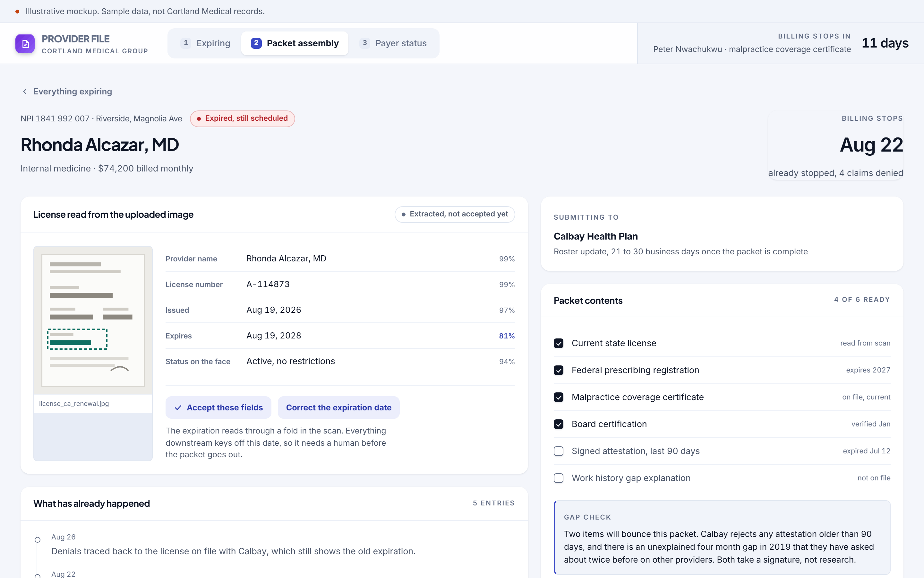This screenshot has width=924, height=578.
Task: Click the Calbay Health Plan heading
Action: click(x=596, y=236)
